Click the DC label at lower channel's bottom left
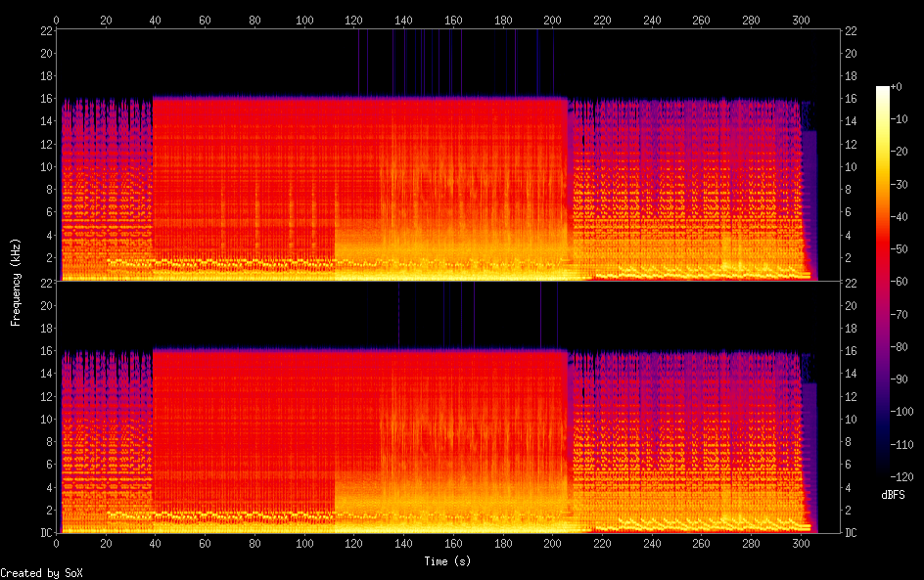Image resolution: width=924 pixels, height=580 pixels. pyautogui.click(x=45, y=533)
